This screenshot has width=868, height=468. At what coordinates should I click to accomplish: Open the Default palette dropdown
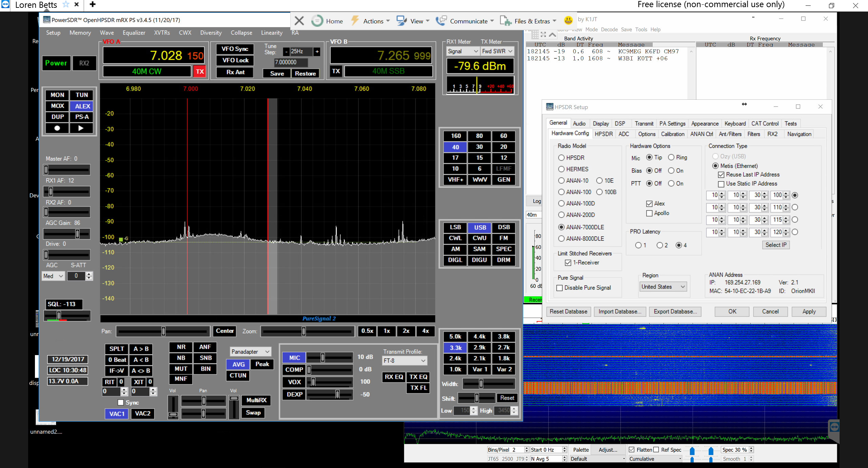[597, 459]
